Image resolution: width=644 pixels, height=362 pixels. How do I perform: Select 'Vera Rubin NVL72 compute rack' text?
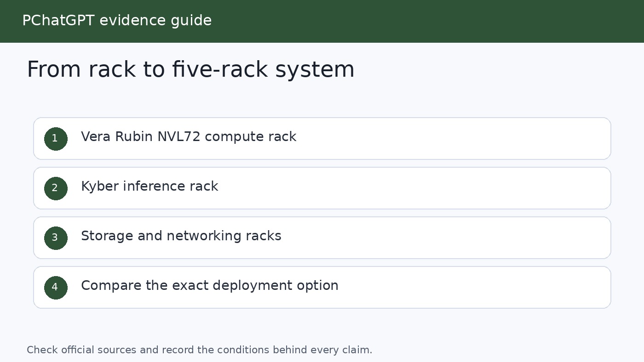coord(189,137)
